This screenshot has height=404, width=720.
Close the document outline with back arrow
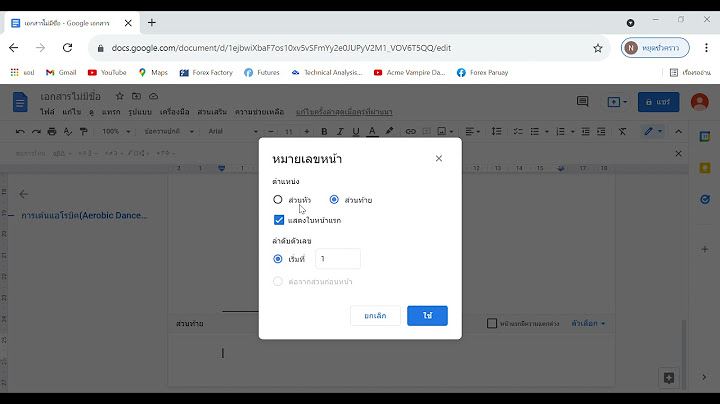pos(24,194)
